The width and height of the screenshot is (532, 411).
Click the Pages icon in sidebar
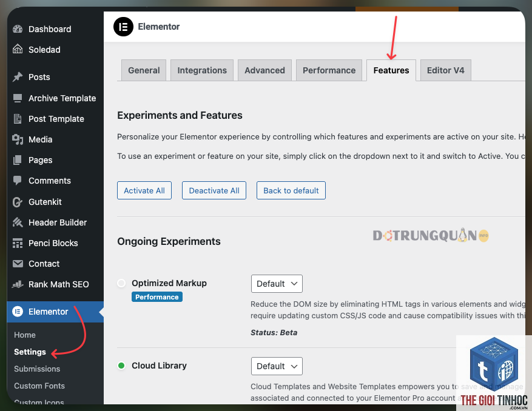18,160
